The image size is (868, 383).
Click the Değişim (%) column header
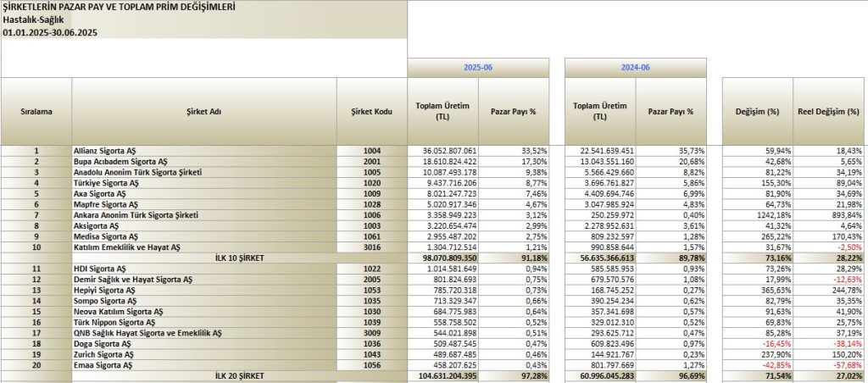(758, 111)
